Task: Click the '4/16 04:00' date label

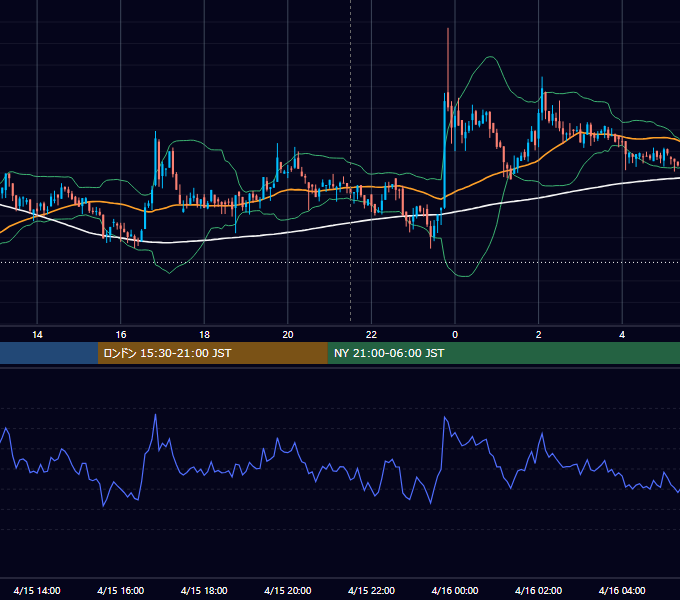Action: (622, 590)
